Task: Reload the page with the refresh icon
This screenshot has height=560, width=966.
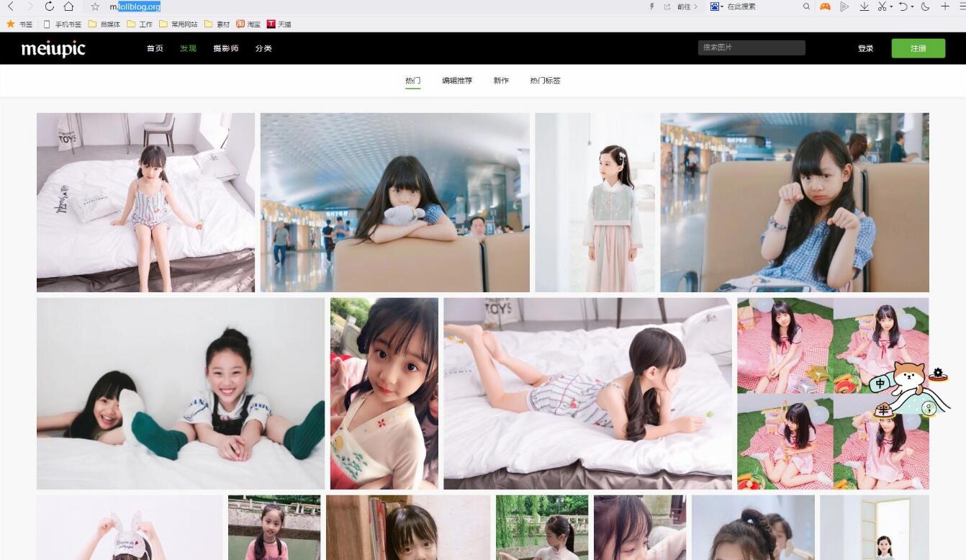Action: tap(49, 6)
